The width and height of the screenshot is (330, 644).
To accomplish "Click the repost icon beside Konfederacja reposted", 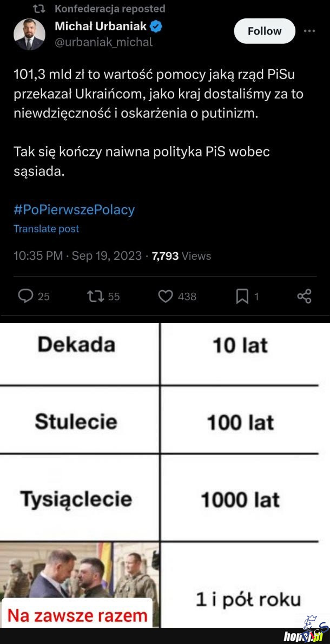I will pyautogui.click(x=39, y=9).
